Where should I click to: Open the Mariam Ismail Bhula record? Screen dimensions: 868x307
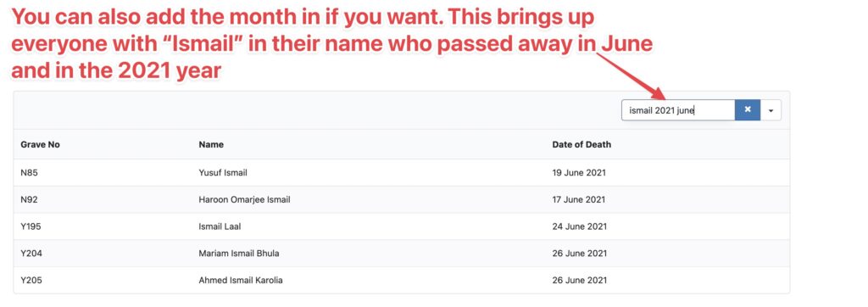(238, 254)
